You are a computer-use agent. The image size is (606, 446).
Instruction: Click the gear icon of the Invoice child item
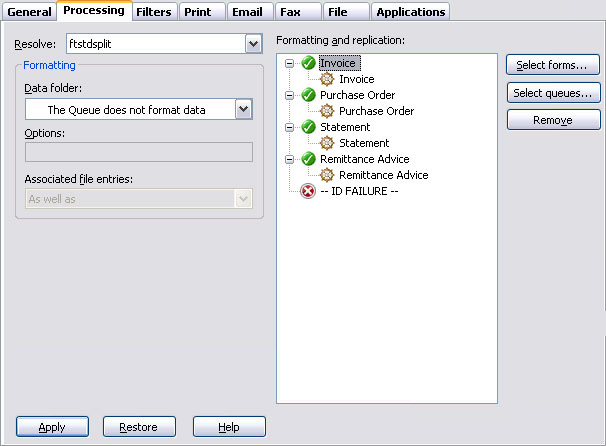click(x=327, y=79)
